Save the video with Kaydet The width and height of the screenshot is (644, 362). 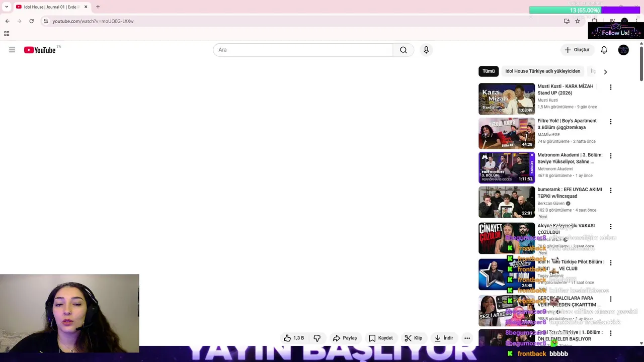click(x=381, y=338)
